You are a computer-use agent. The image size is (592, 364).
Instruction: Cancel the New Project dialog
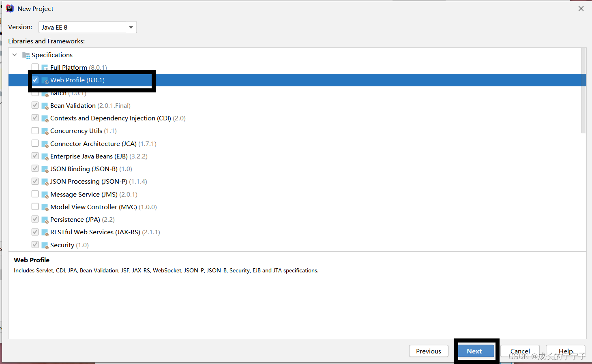pos(520,351)
